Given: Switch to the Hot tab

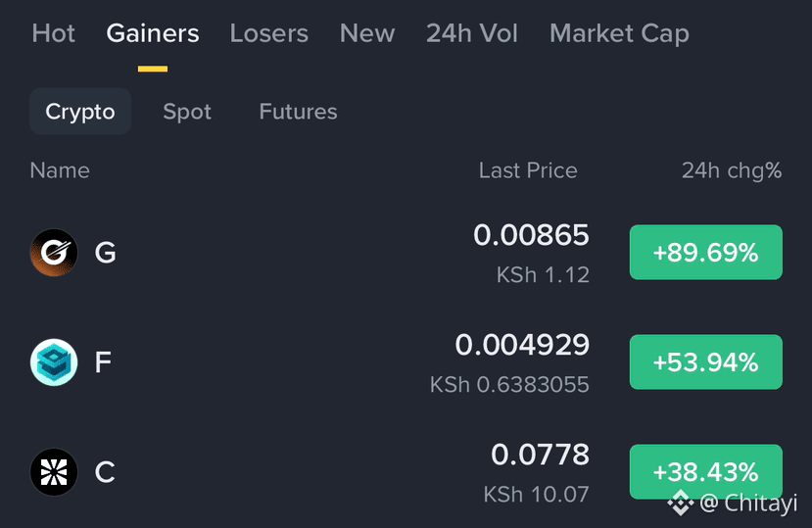Looking at the screenshot, I should [x=53, y=33].
